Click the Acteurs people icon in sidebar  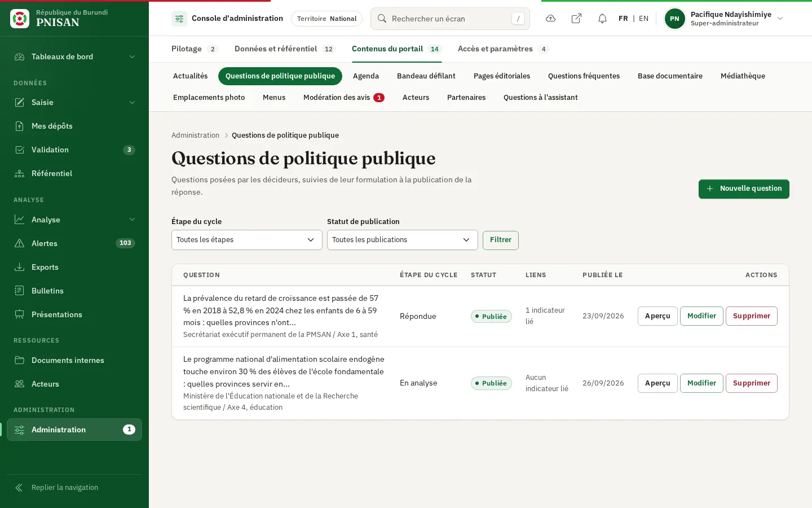click(x=20, y=384)
